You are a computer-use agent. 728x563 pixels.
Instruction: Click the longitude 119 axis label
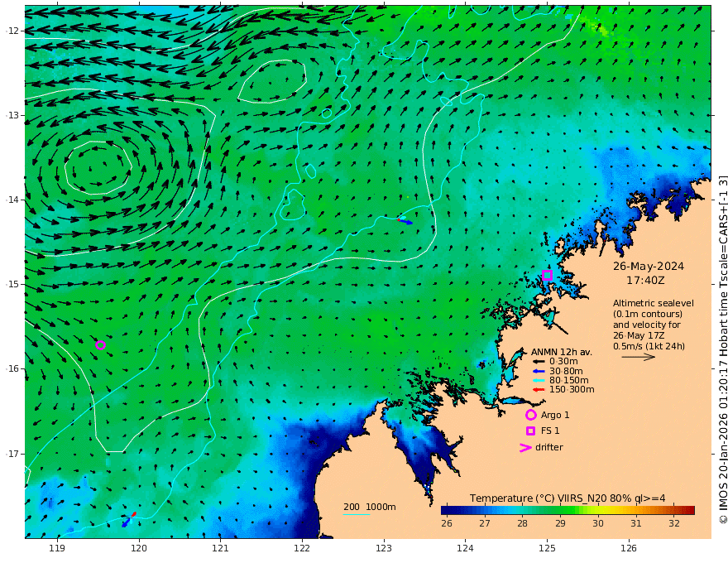pos(57,548)
